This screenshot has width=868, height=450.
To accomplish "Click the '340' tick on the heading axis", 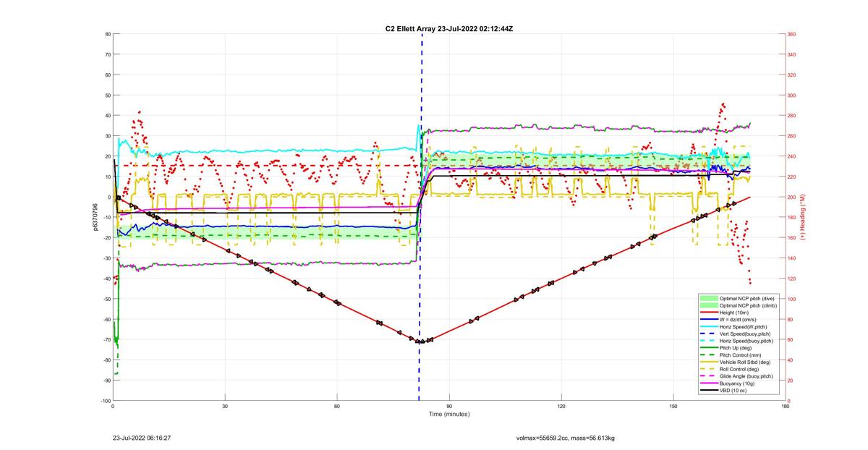I will (791, 54).
